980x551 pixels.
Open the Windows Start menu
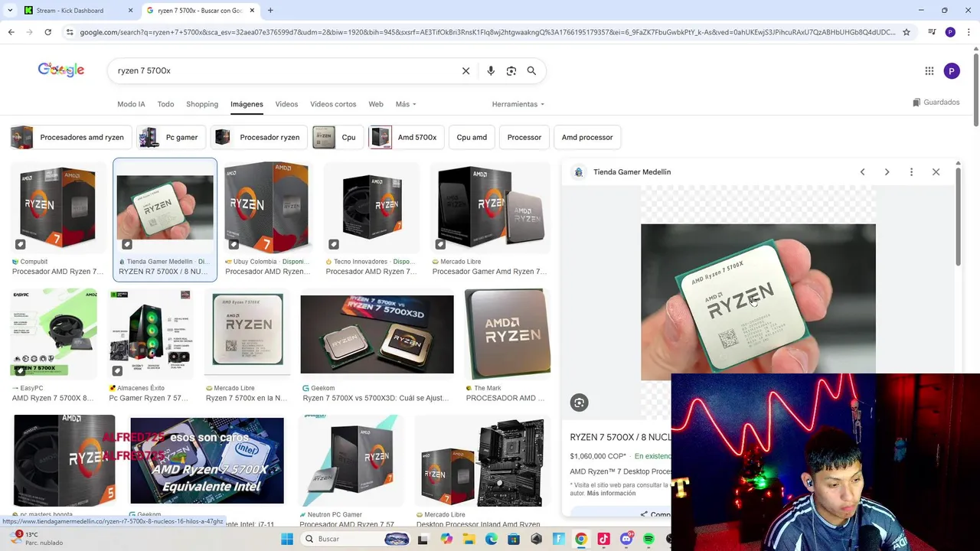(286, 539)
